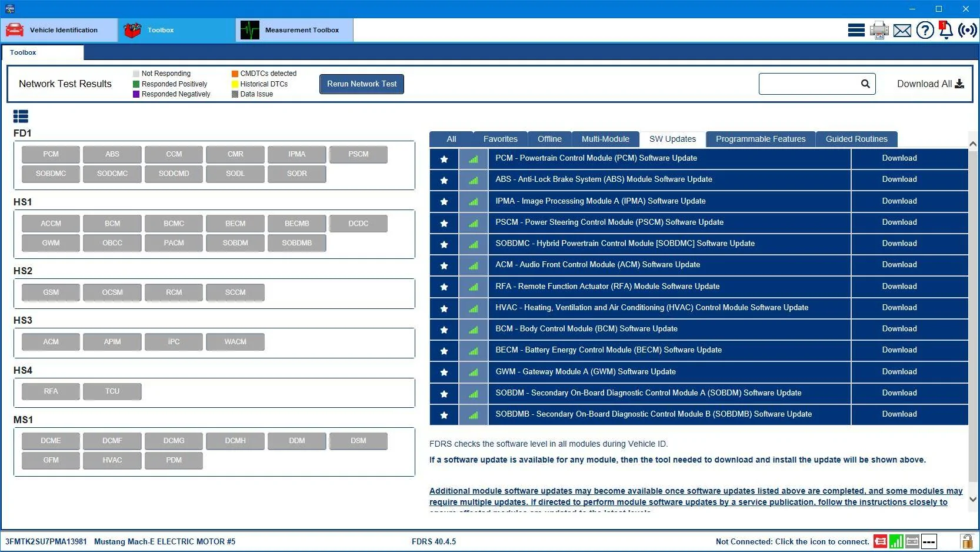Click the dashes status bar icon
This screenshot has height=552, width=980.
click(x=929, y=541)
